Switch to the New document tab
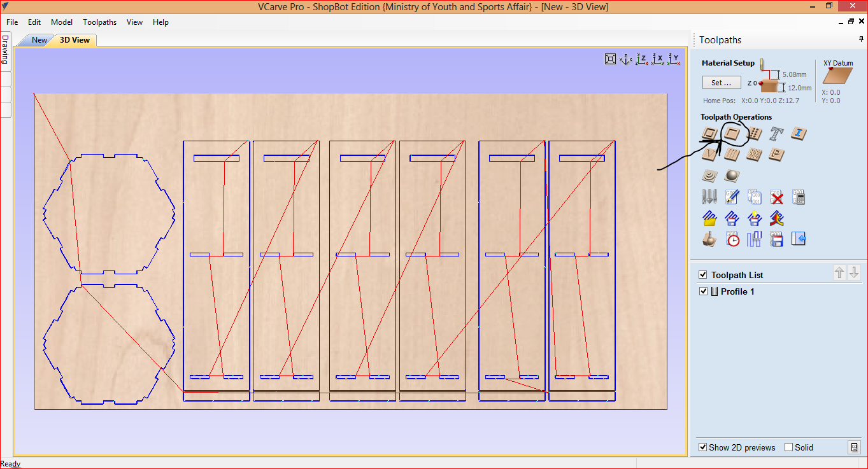This screenshot has width=868, height=469. pyautogui.click(x=39, y=40)
